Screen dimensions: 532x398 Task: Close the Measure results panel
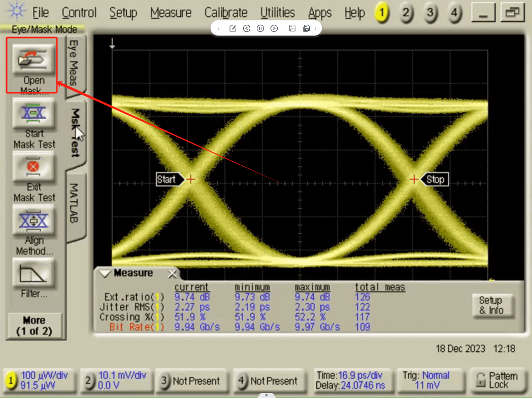pyautogui.click(x=173, y=274)
